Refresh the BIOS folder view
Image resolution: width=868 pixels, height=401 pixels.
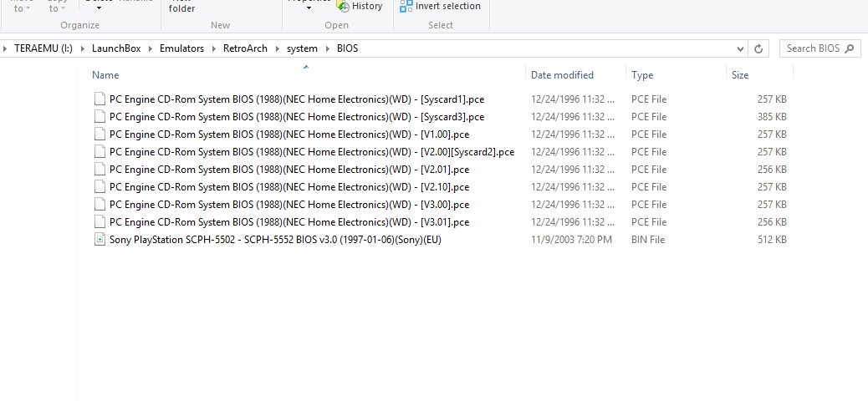pos(758,48)
